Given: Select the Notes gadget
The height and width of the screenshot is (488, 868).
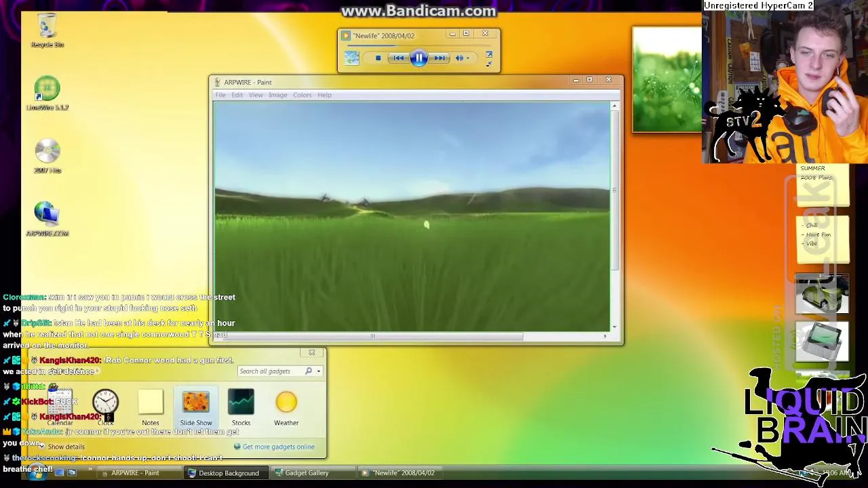Looking at the screenshot, I should point(151,407).
